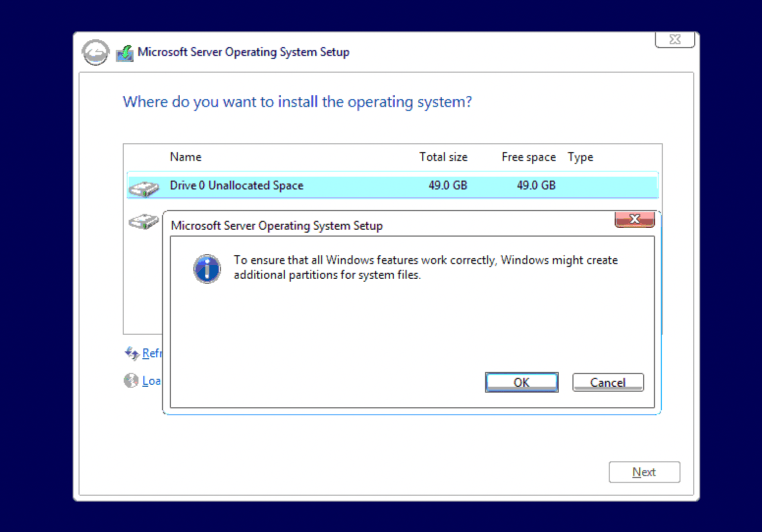Select the Drive 0 Unallocated Space row
This screenshot has height=532, width=762.
point(392,185)
